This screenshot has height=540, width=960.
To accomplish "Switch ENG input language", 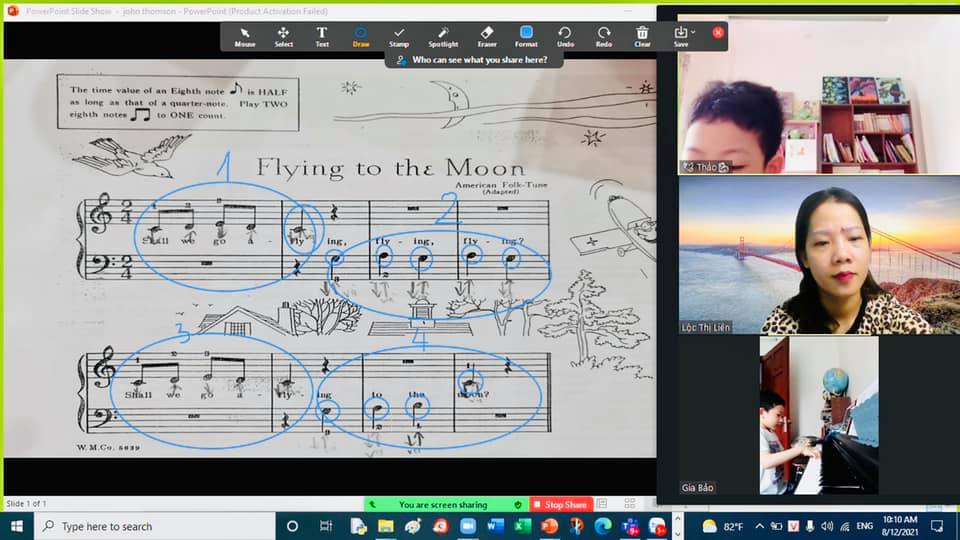I will pos(864,526).
